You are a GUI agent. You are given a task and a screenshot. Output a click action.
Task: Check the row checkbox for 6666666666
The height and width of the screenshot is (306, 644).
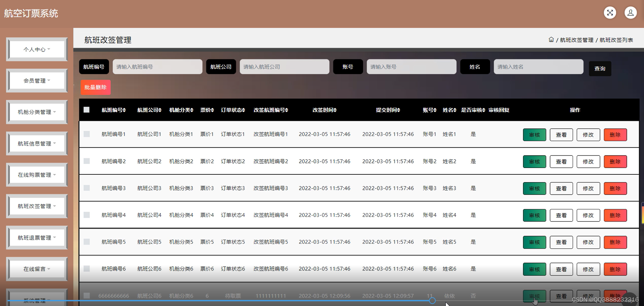click(x=86, y=296)
